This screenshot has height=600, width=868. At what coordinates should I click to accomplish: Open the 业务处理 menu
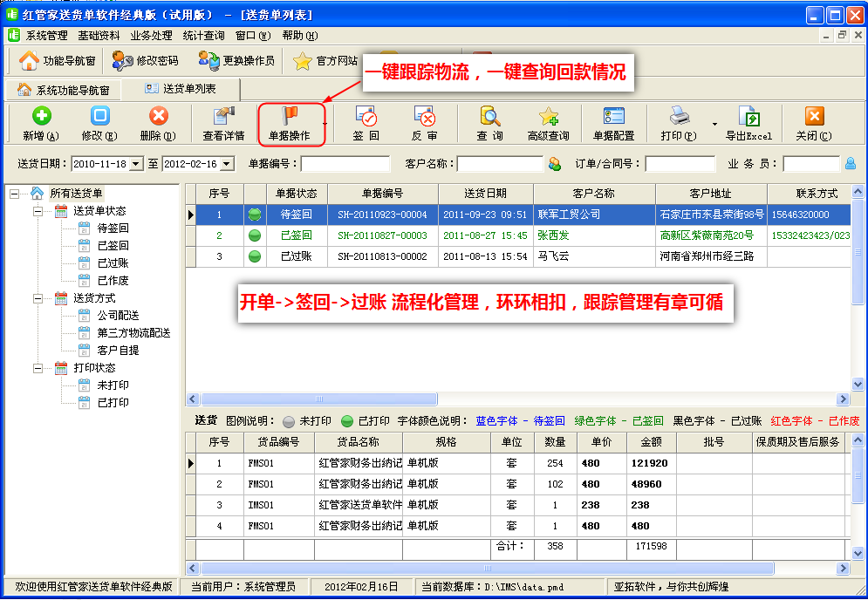151,36
